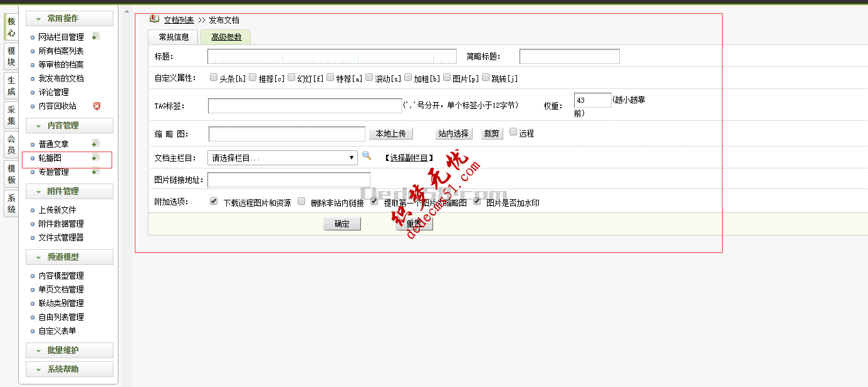The height and width of the screenshot is (387, 868).
Task: Click the red icon beside 内容回收站
Action: click(97, 106)
